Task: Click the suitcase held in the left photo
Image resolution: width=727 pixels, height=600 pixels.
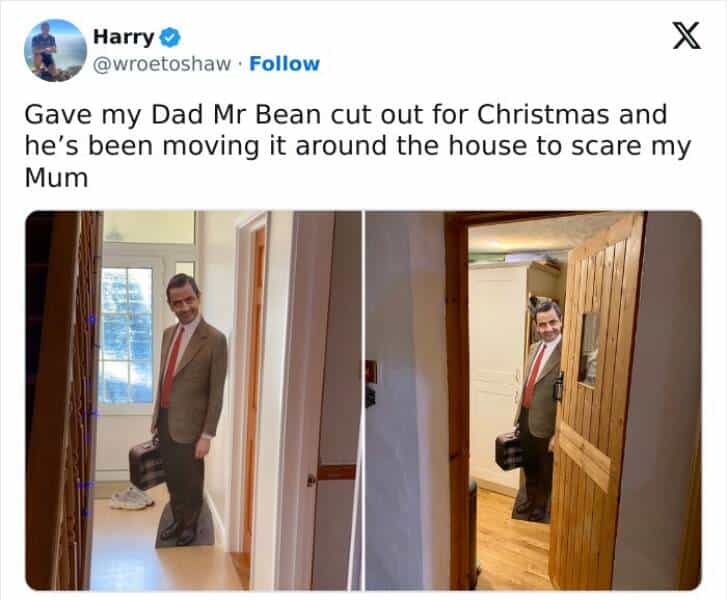Action: tap(146, 464)
